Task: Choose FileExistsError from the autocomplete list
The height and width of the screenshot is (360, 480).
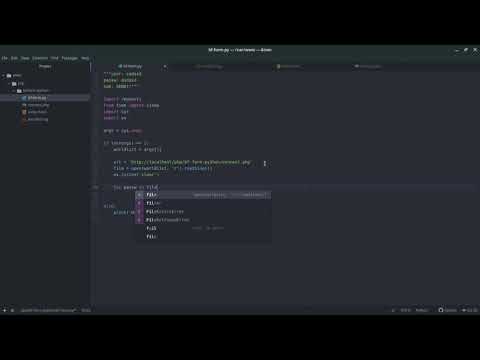Action: (203, 212)
